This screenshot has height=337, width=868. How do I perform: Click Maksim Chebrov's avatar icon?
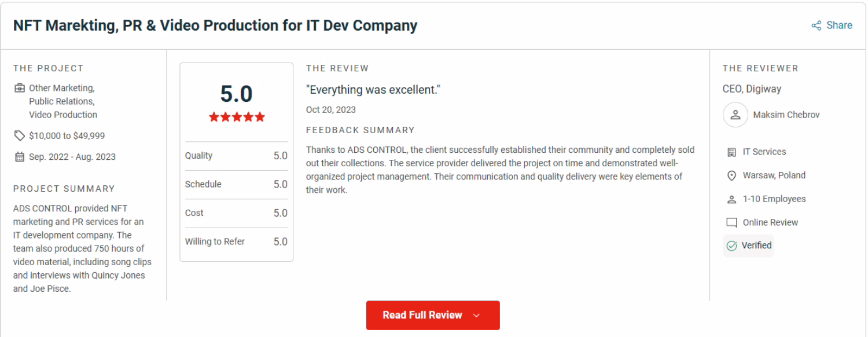point(735,115)
